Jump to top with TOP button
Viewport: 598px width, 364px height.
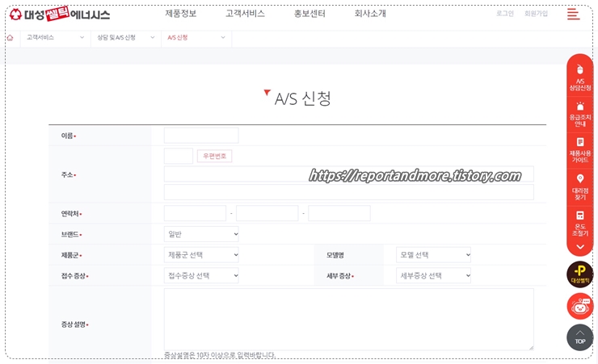[580, 337]
